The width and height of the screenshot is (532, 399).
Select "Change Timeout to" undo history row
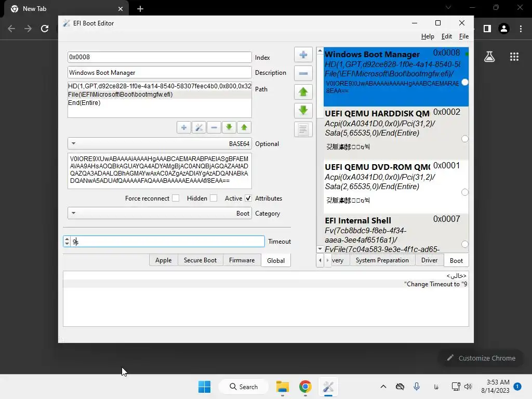(265, 284)
